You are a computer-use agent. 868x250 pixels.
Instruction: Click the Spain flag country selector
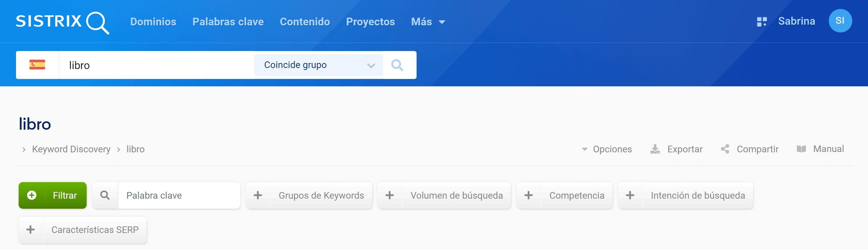37,65
